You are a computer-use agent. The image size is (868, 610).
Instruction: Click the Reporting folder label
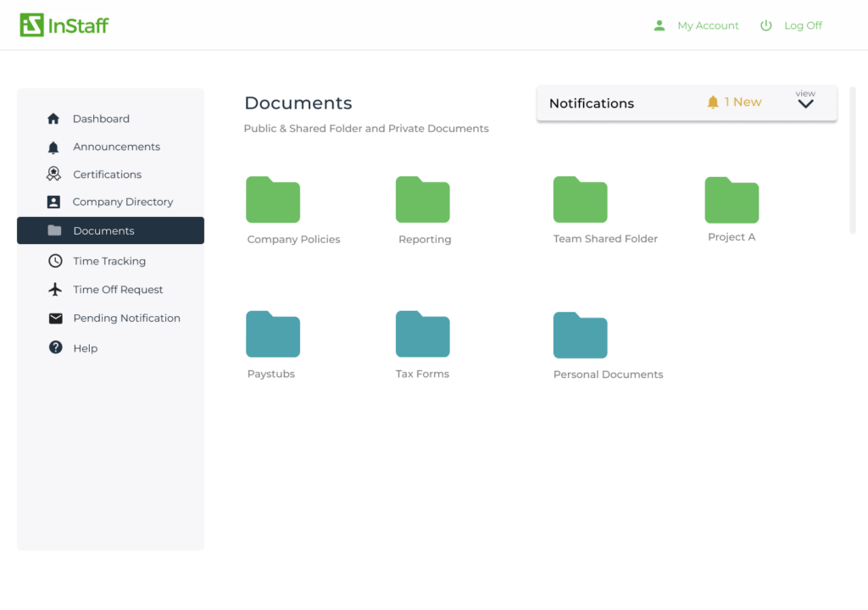(x=426, y=239)
